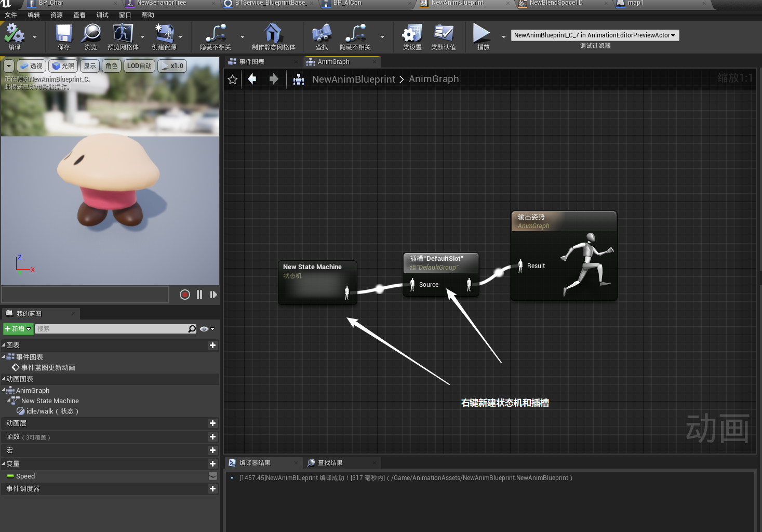Viewport: 762px width, 532px height.
Task: Add new graph with 图表 plus icon
Action: (x=212, y=345)
